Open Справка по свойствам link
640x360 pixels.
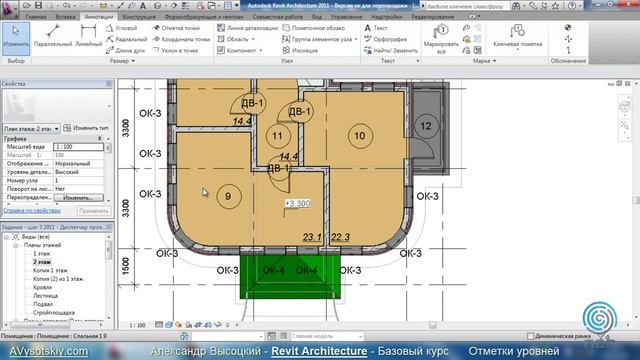pyautogui.click(x=32, y=211)
